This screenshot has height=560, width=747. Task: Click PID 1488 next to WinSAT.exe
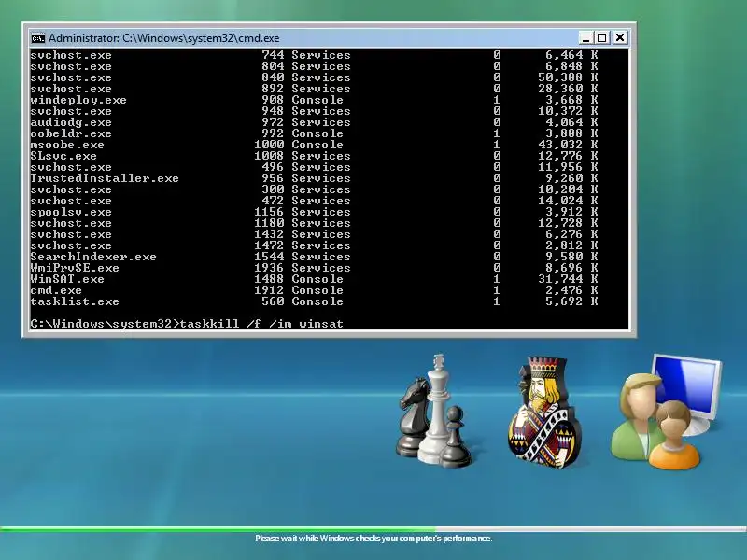tap(269, 279)
